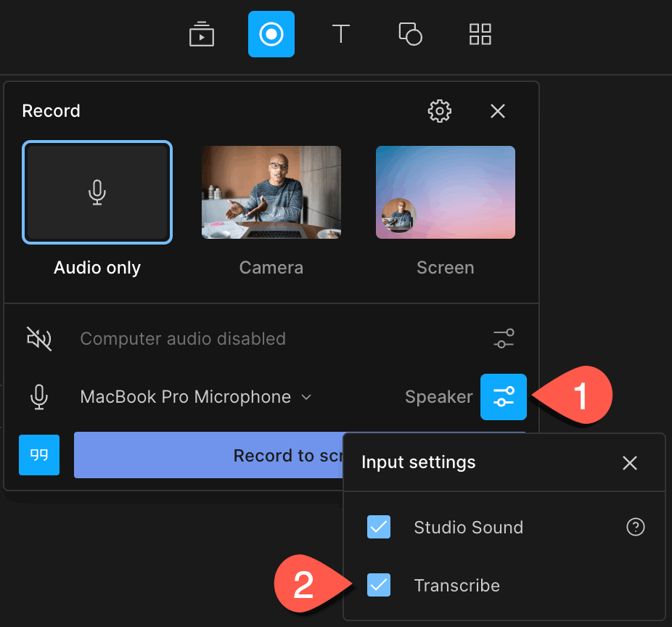This screenshot has width=672, height=627.
Task: Click the muted computer audio speaker icon
Action: pos(39,339)
